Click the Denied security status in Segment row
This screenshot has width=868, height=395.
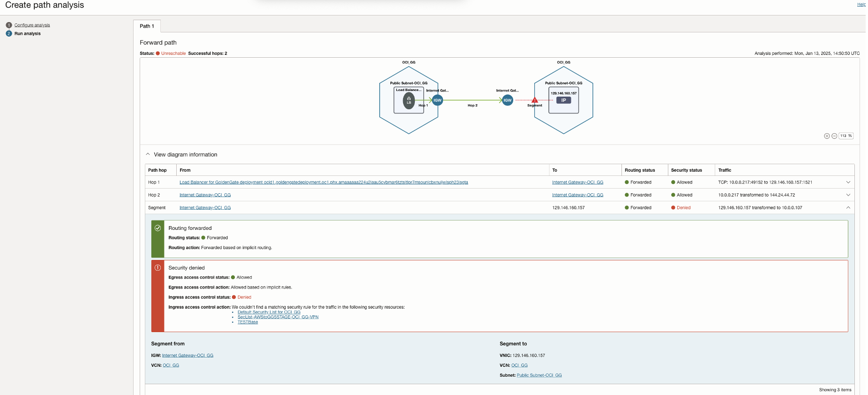click(x=684, y=208)
